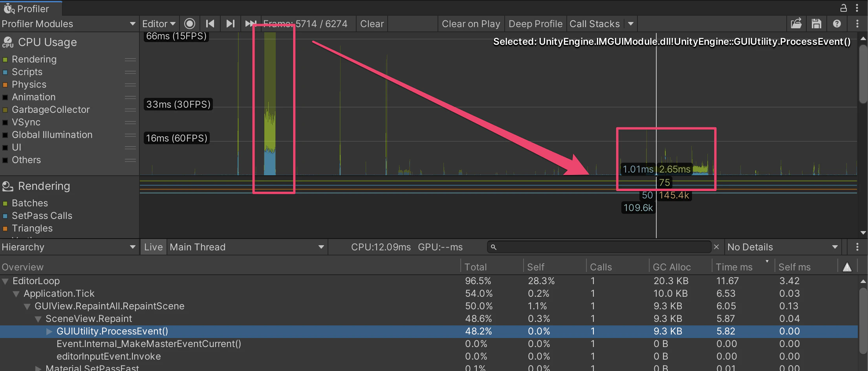Toggle Scripts category color box
The image size is (868, 371).
5,72
